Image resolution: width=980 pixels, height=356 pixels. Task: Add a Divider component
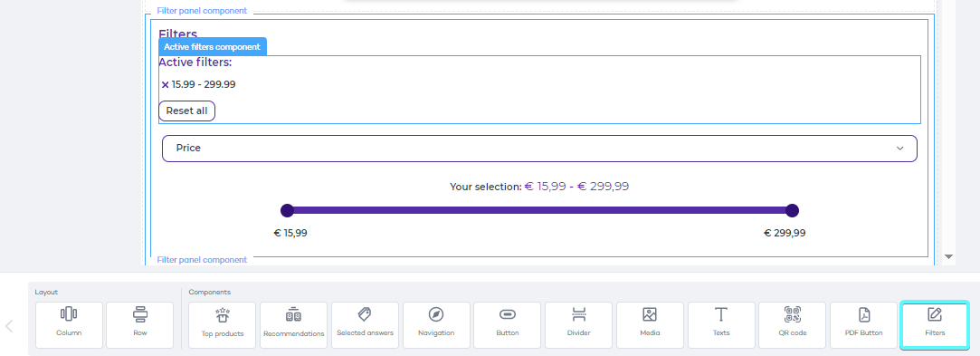(x=579, y=325)
